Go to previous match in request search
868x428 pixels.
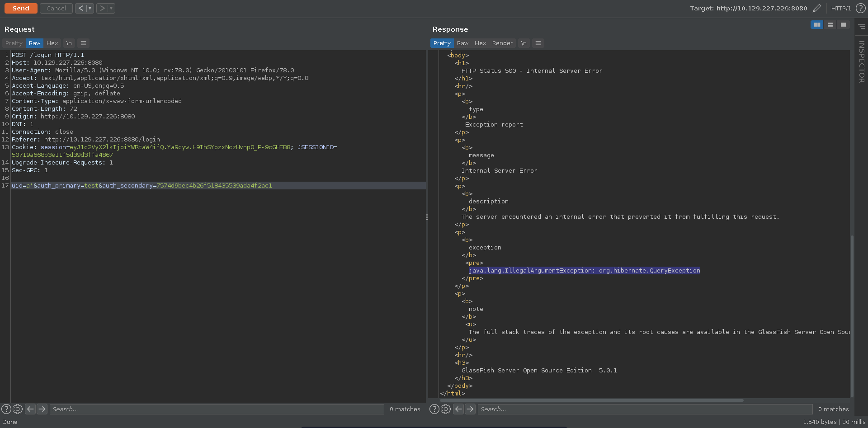[30, 409]
